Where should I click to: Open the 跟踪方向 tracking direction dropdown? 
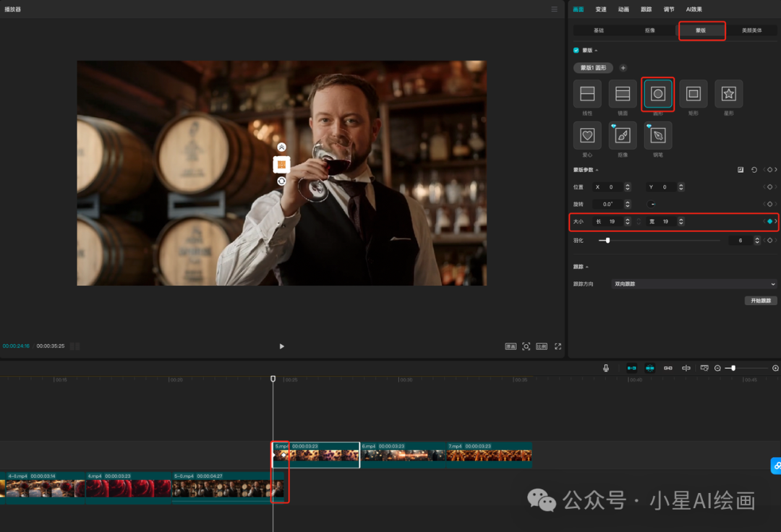click(693, 284)
